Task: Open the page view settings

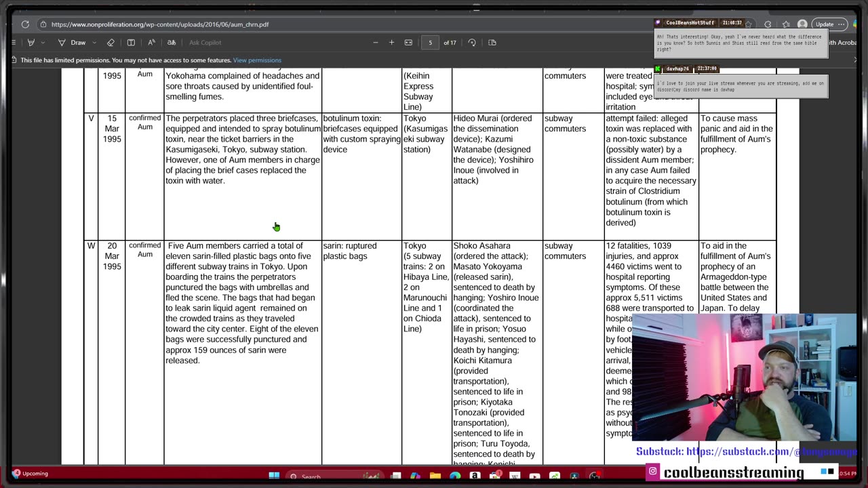Action: 492,43
